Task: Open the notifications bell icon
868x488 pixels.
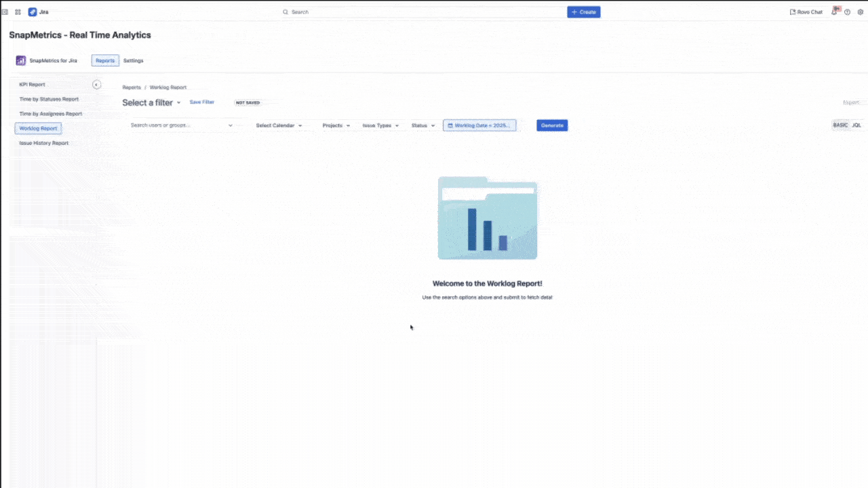Action: (x=834, y=12)
